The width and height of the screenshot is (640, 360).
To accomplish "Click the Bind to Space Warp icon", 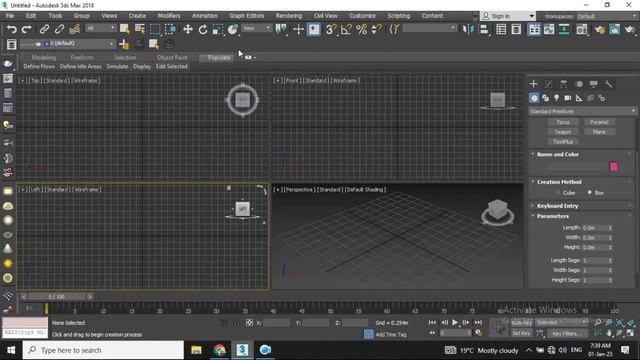I will click(x=74, y=29).
